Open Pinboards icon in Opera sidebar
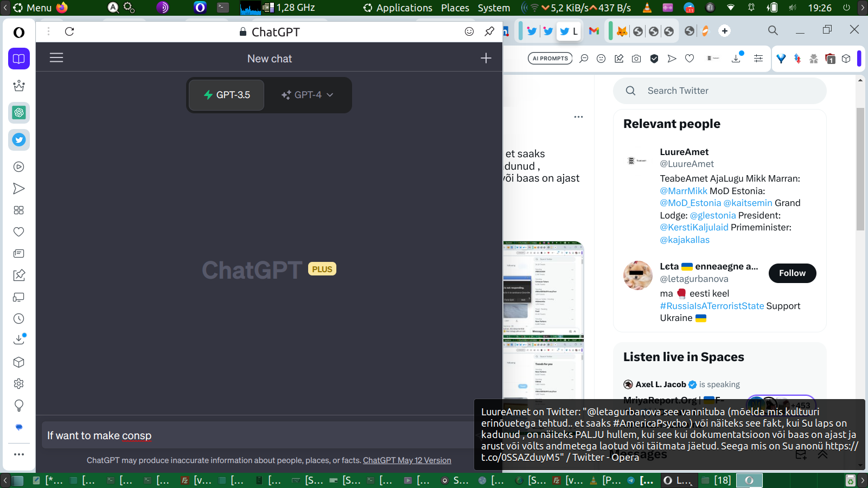This screenshot has width=868, height=488. tap(19, 275)
